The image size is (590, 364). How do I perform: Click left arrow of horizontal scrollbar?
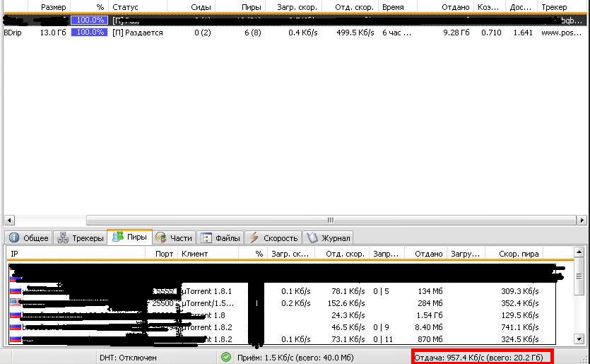pos(9,221)
